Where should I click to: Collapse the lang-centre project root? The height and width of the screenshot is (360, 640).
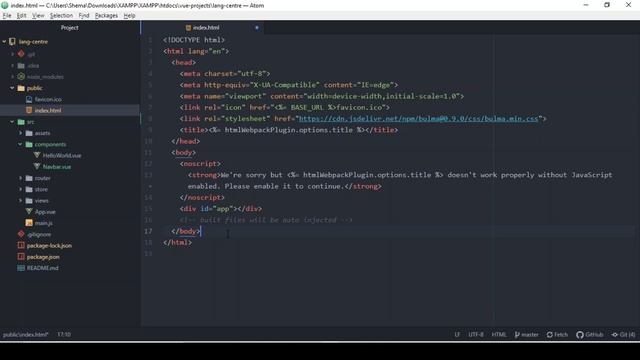[4, 42]
